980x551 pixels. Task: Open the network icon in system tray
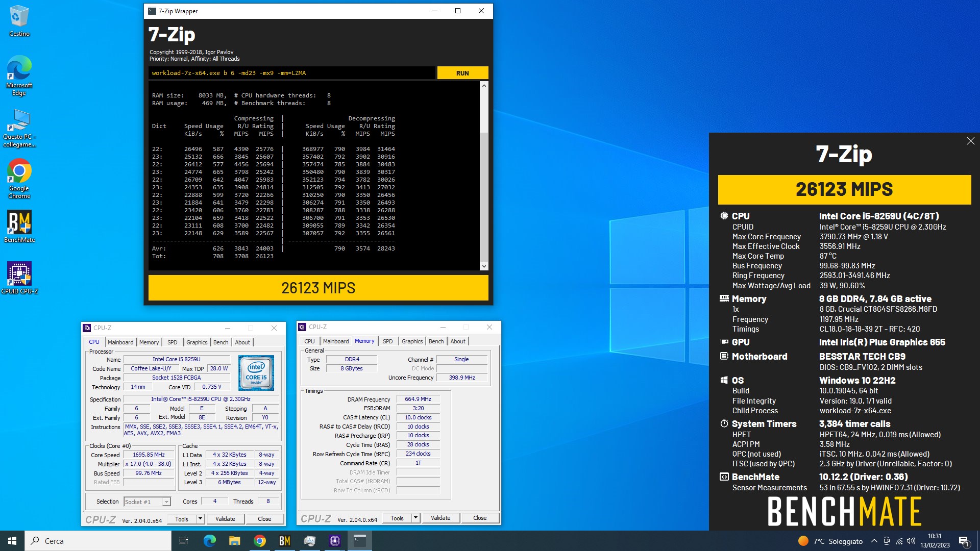pyautogui.click(x=899, y=541)
